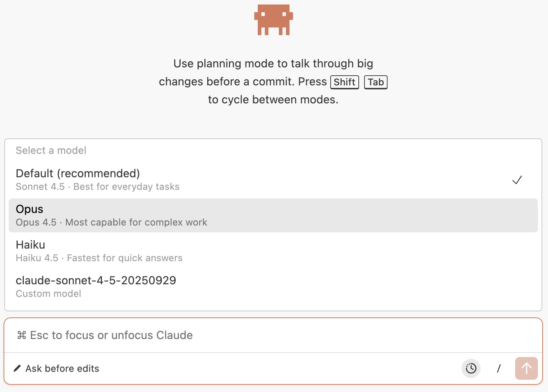Click Opus 4.5 Most capable description

point(111,222)
